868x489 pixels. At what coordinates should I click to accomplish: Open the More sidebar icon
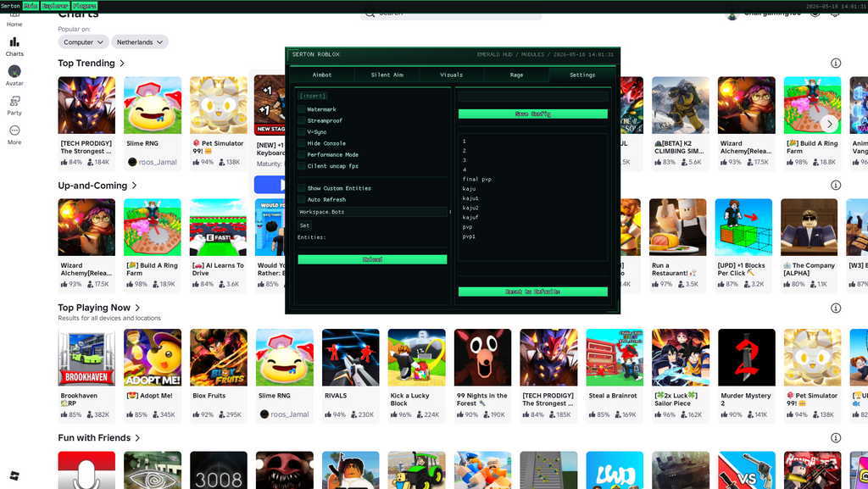click(14, 131)
